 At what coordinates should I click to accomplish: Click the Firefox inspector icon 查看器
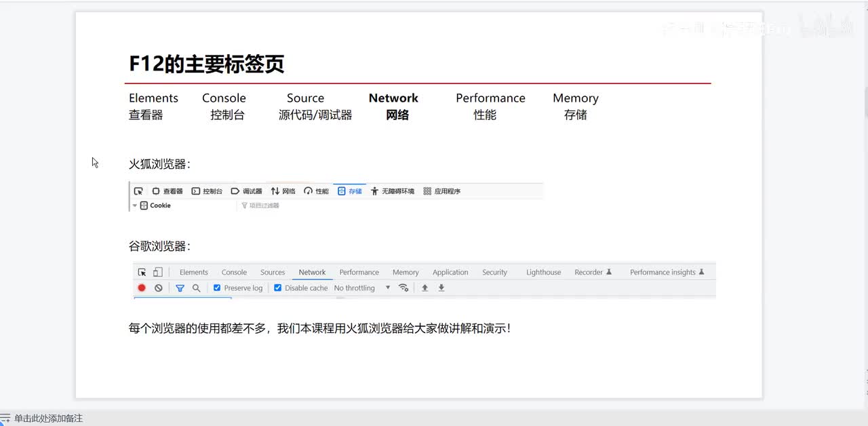[x=156, y=191]
